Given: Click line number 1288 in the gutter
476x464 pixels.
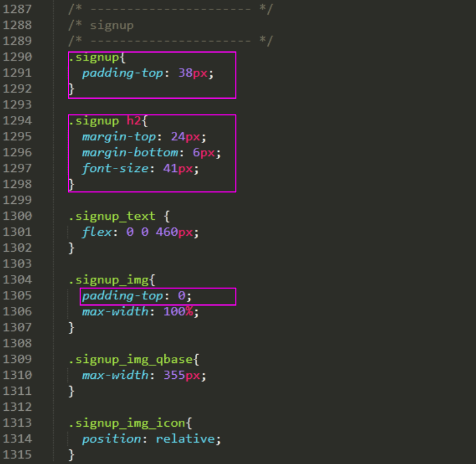Looking at the screenshot, I should click(x=17, y=25).
